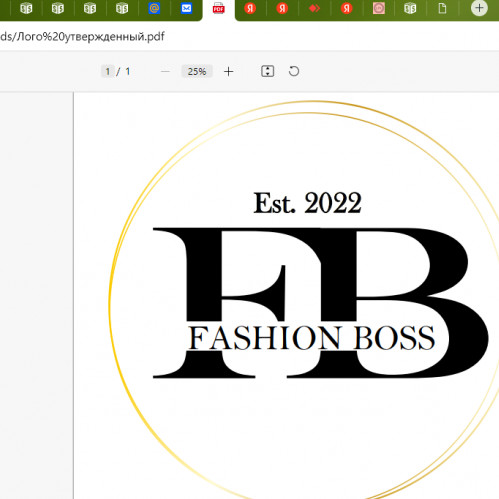Zoom in the PDF with plus button
Image resolution: width=499 pixels, height=499 pixels.
(229, 71)
